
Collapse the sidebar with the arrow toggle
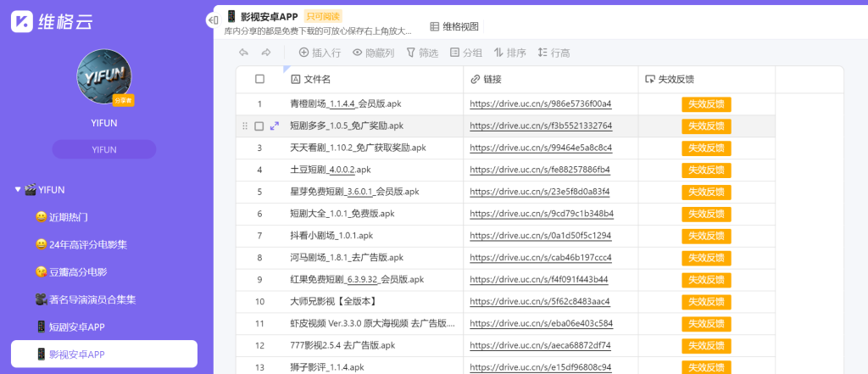[212, 20]
